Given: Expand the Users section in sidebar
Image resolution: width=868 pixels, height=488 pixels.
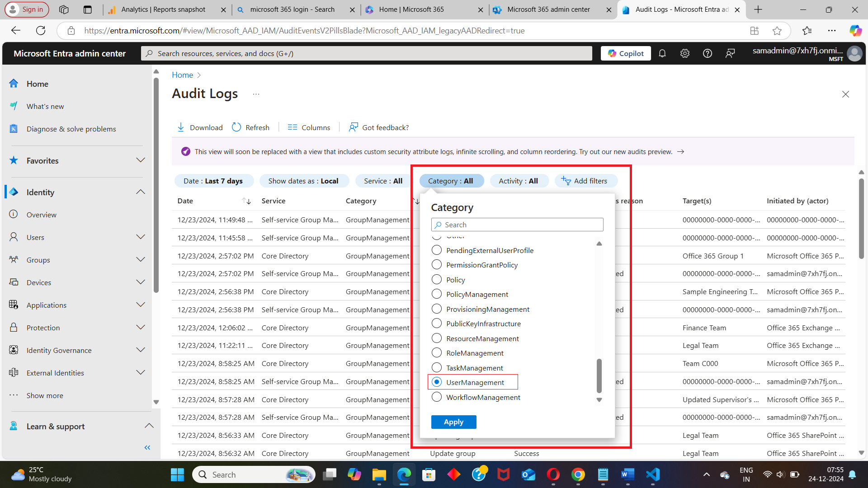Looking at the screenshot, I should pos(141,237).
